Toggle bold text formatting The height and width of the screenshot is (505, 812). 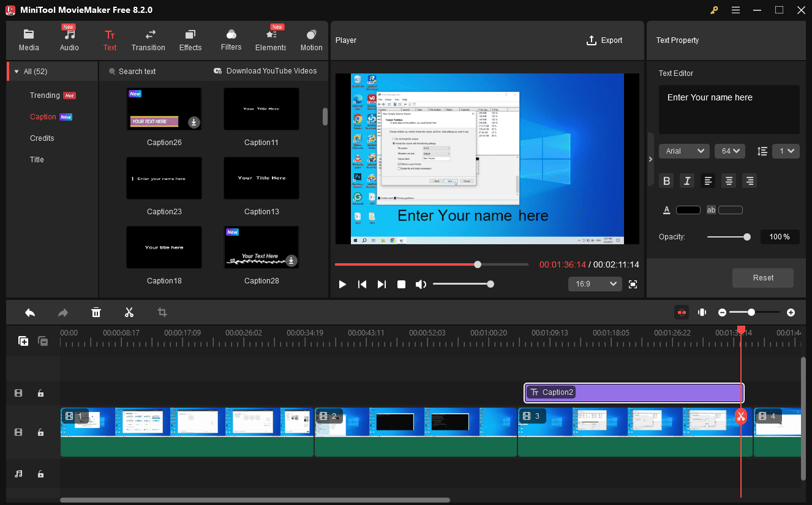tap(667, 181)
